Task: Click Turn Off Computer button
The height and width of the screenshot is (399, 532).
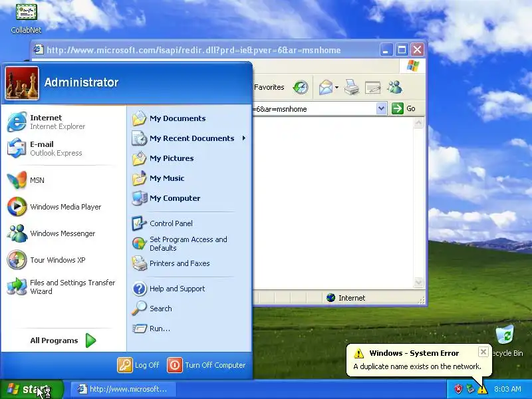Action: coord(206,365)
